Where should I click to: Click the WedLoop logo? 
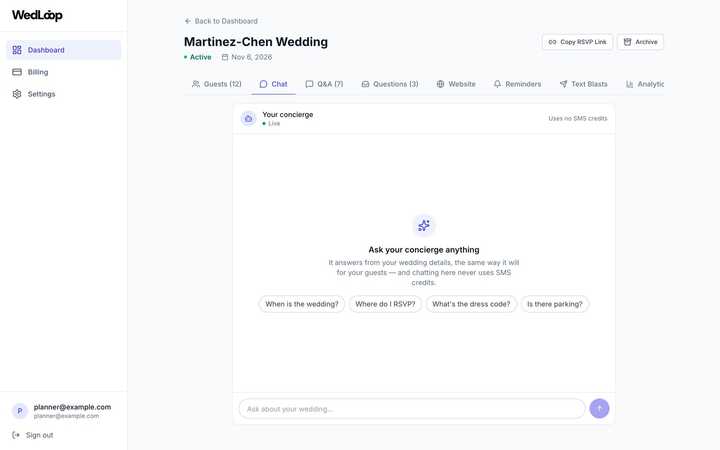point(37,15)
